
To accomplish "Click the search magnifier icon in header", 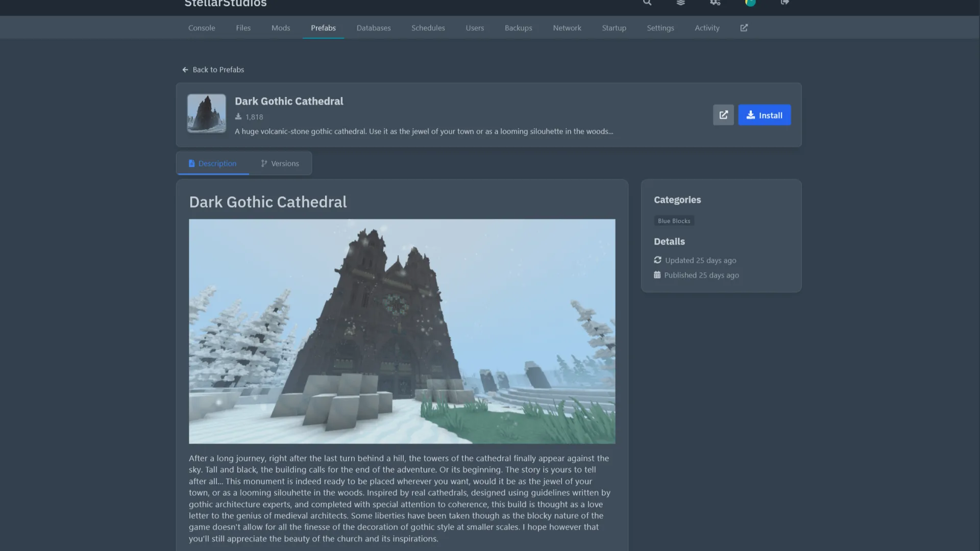I will pos(647,3).
